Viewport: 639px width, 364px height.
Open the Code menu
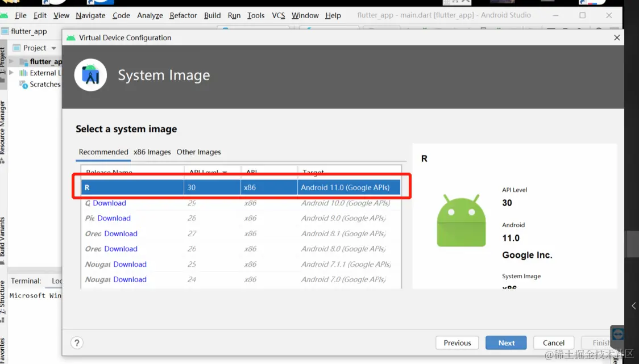click(x=121, y=15)
